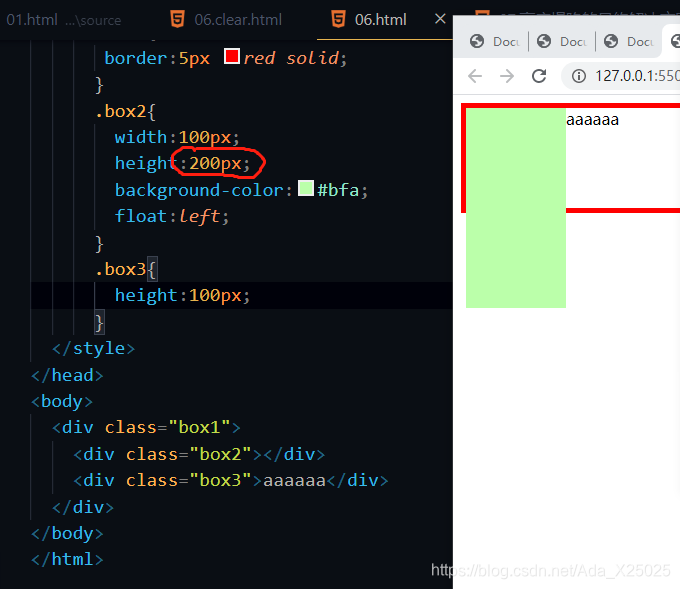Image resolution: width=680 pixels, height=589 pixels.
Task: Click the div class="box1" line
Action: 146,428
